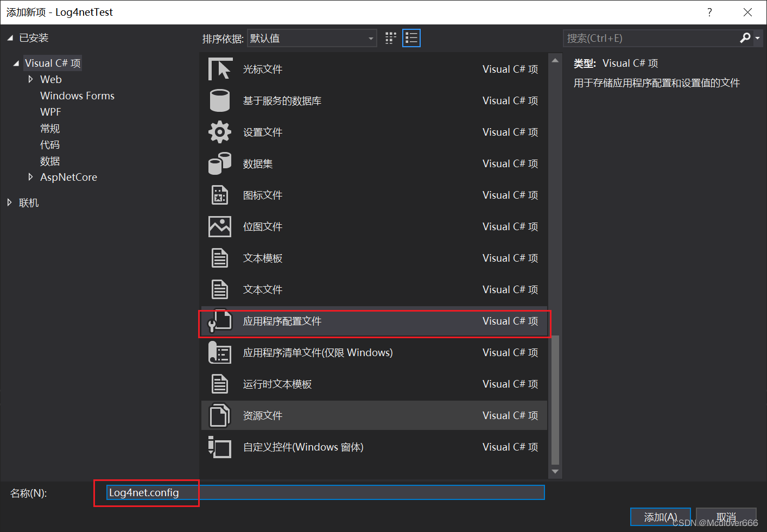
Task: Click the icon file (图标文件) icon
Action: pos(220,195)
